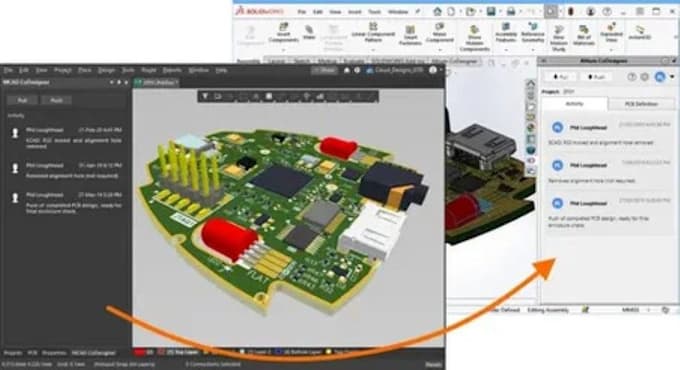Screen dimensions: 680x370
Task: Expand Insert Components dropdown arrow
Action: (283, 49)
